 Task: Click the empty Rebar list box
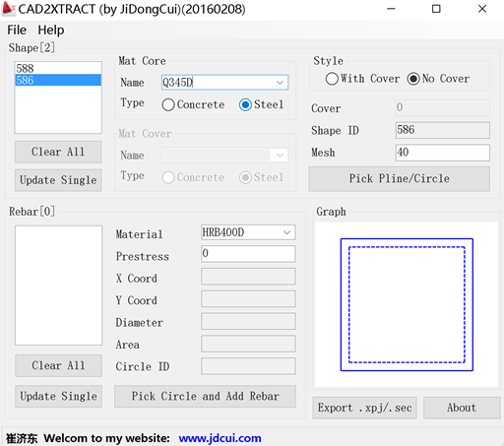click(x=58, y=286)
